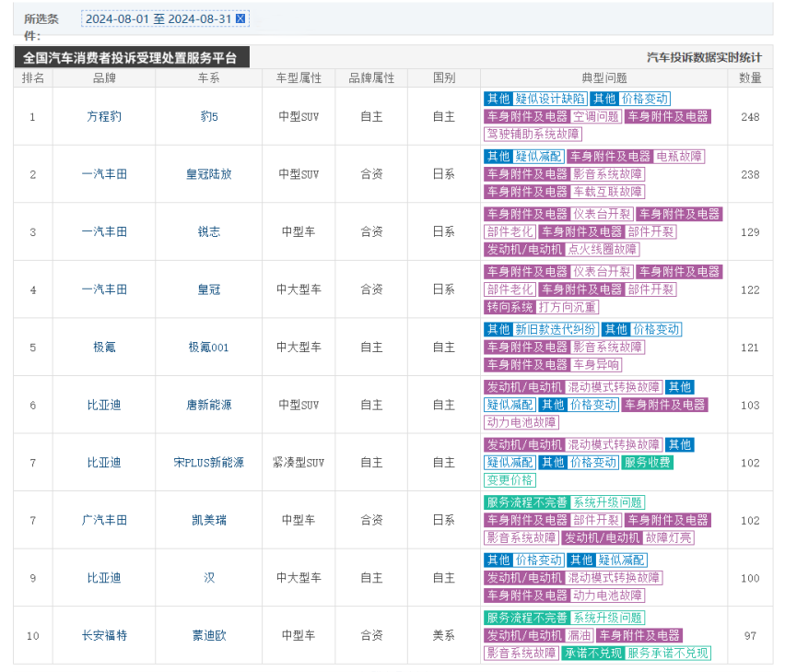The image size is (785, 672).
Task: Click the 车身异响 tag
Action: (x=596, y=364)
